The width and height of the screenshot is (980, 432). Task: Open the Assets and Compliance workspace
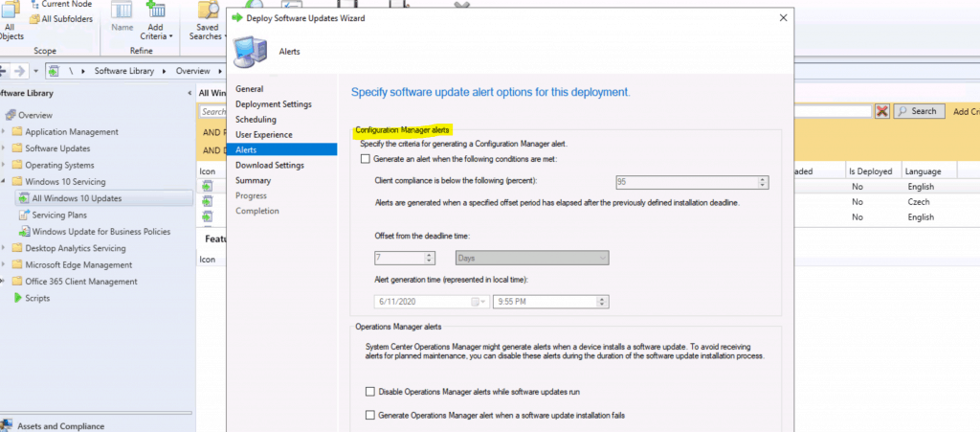tap(60, 425)
